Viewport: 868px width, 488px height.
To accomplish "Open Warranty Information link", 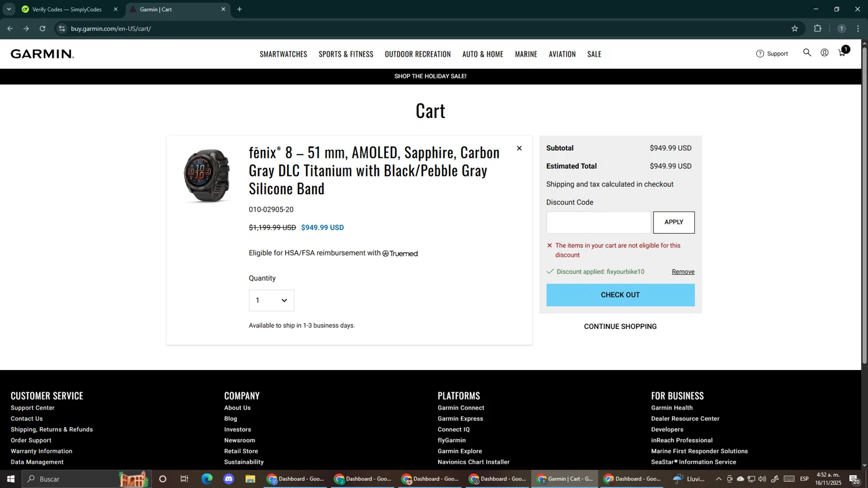I will point(42,451).
